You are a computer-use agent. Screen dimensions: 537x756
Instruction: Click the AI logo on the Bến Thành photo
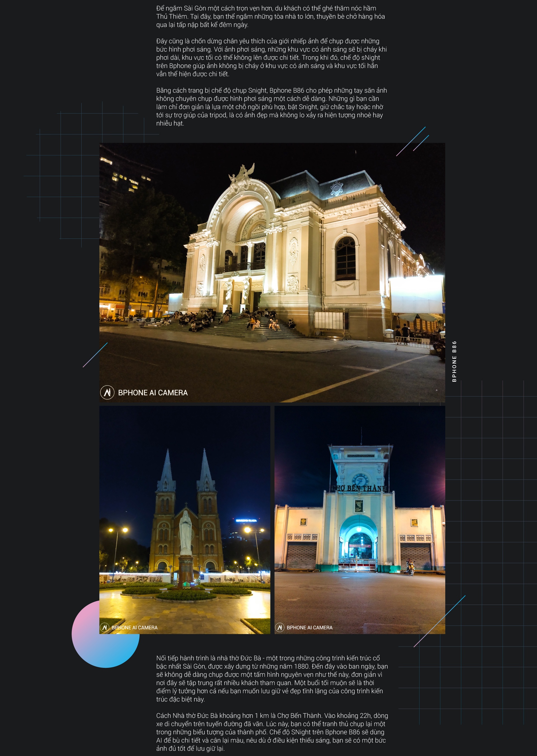pos(280,627)
